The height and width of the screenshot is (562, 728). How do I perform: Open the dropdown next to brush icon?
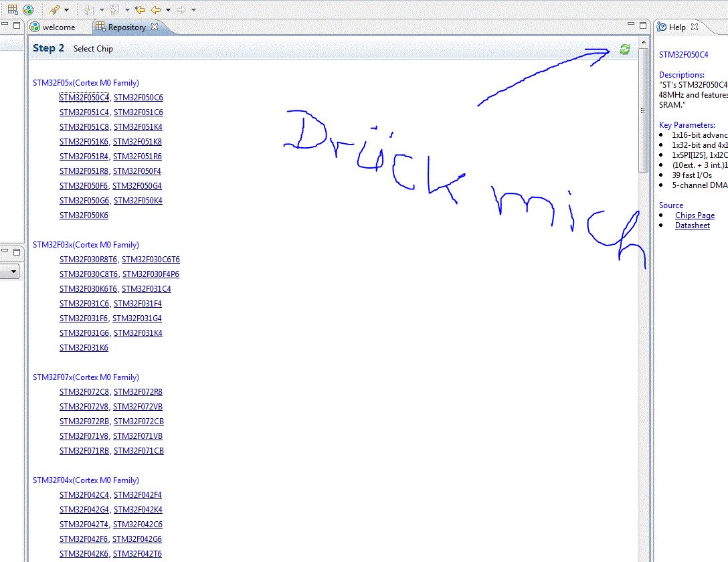point(67,10)
